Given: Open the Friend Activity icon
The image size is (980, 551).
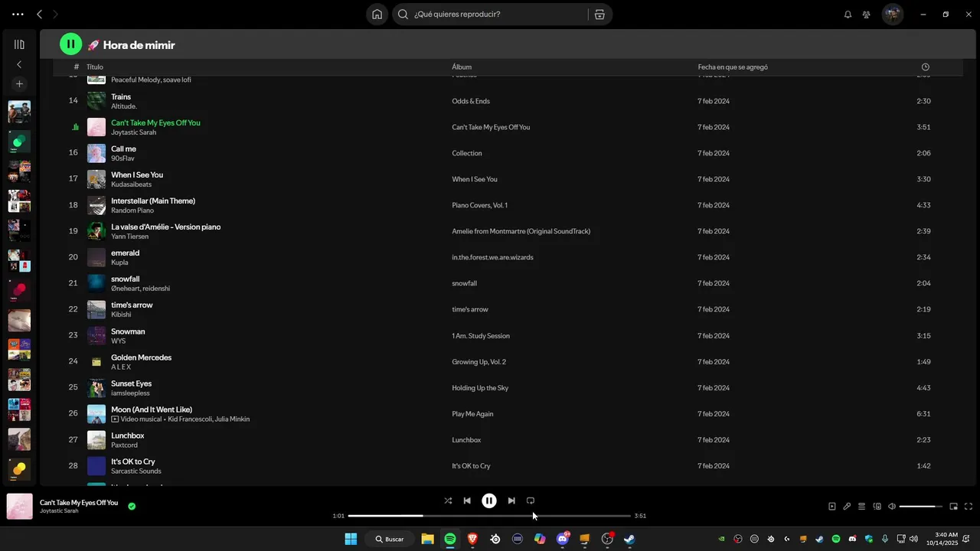Looking at the screenshot, I should click(866, 15).
